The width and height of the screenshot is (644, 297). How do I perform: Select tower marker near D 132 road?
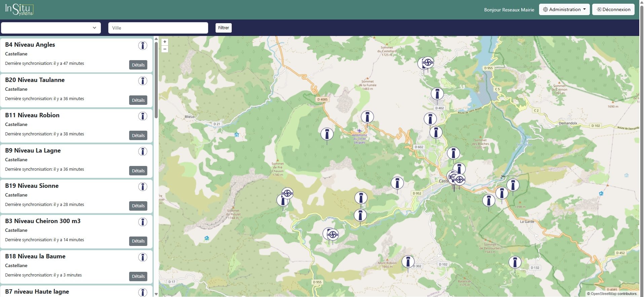point(515,262)
